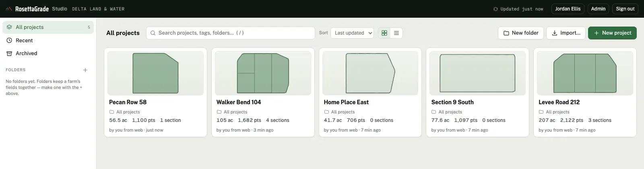Click '56.5 ac' on Pecan Row 58

pyautogui.click(x=118, y=120)
